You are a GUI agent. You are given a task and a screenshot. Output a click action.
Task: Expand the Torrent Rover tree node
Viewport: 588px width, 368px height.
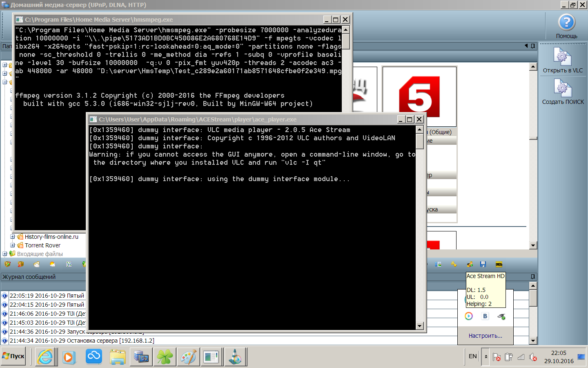[x=13, y=245]
